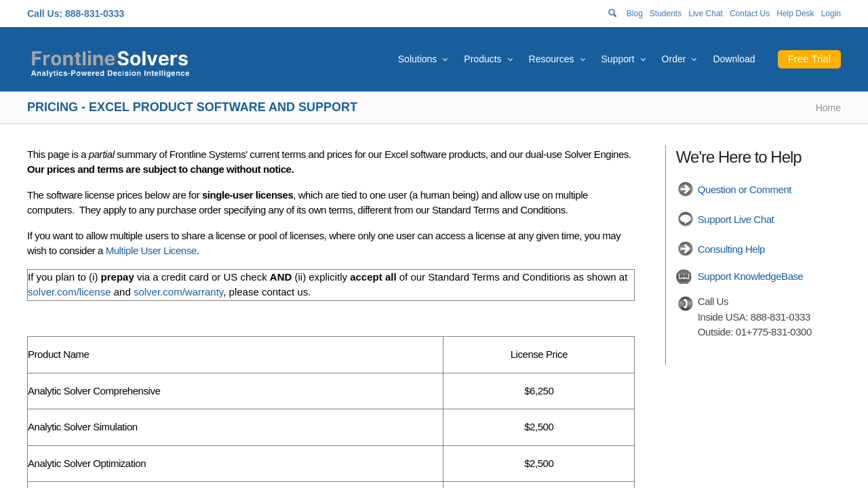Image resolution: width=868 pixels, height=488 pixels.
Task: Click the Analytic Solver Comprehensive table row
Action: tap(94, 391)
